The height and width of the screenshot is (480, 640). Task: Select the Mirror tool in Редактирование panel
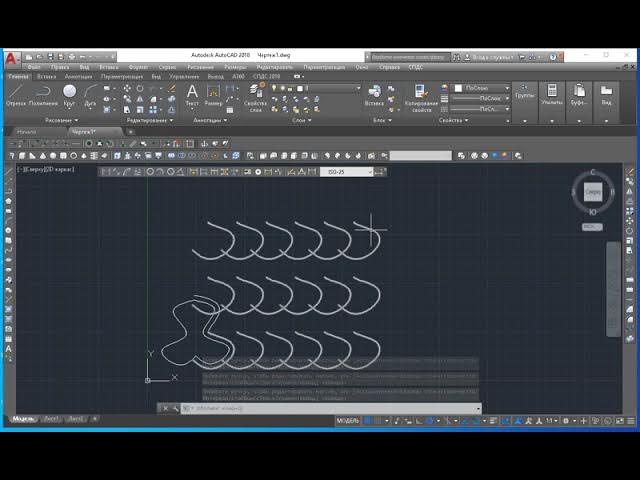(x=140, y=99)
